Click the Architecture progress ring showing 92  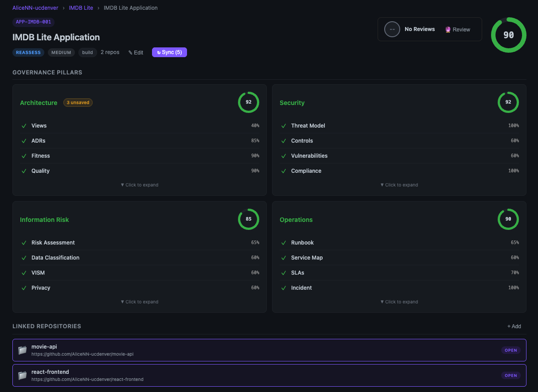point(249,102)
